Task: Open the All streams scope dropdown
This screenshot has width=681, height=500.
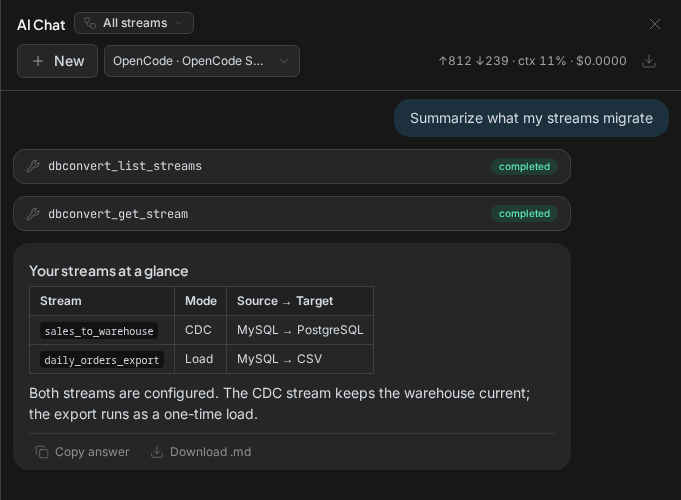Action: pyautogui.click(x=134, y=23)
